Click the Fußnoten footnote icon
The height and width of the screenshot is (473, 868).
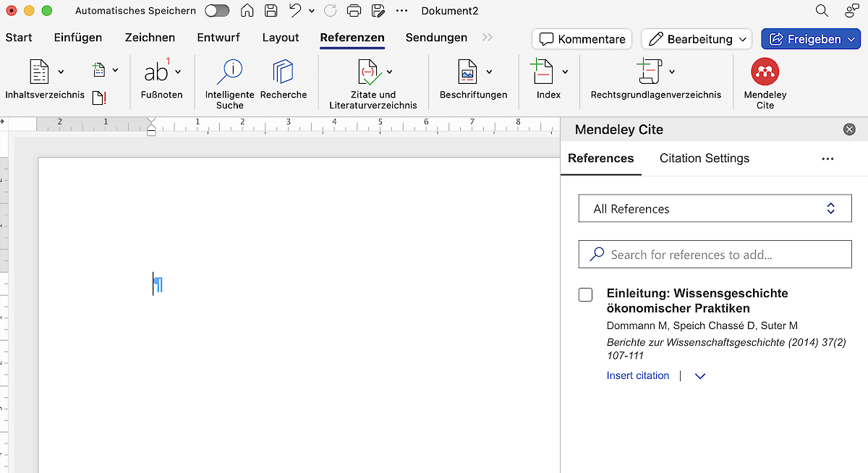point(156,72)
